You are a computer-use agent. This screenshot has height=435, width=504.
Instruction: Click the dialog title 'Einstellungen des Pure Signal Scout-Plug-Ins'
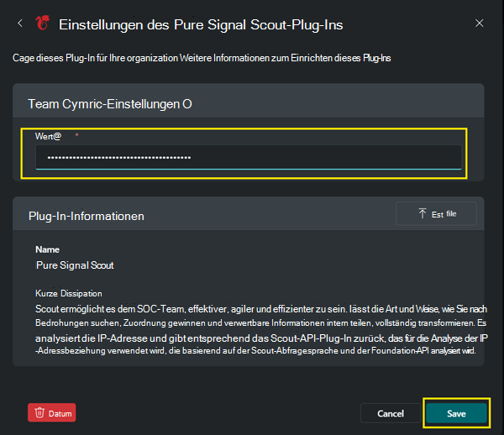[x=201, y=24]
